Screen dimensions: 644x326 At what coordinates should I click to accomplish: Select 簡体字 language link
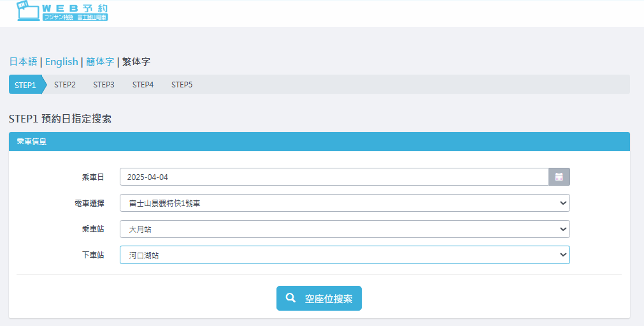pyautogui.click(x=100, y=62)
